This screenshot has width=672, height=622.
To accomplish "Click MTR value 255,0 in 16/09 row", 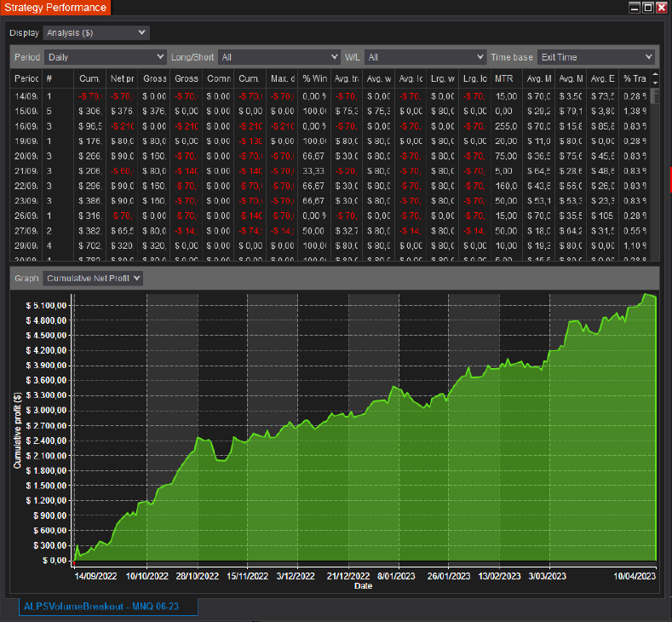I will pyautogui.click(x=506, y=126).
